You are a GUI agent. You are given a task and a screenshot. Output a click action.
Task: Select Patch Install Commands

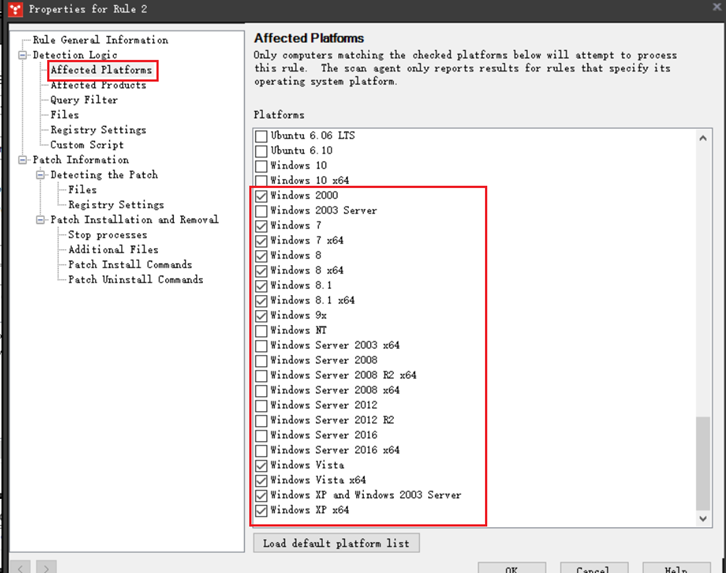[130, 265]
